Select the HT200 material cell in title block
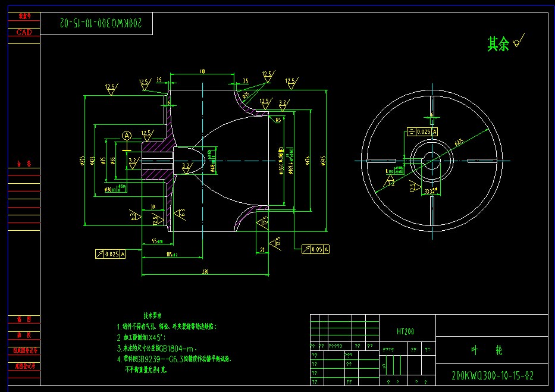Viewport: 555px width, 392px height. (x=405, y=330)
